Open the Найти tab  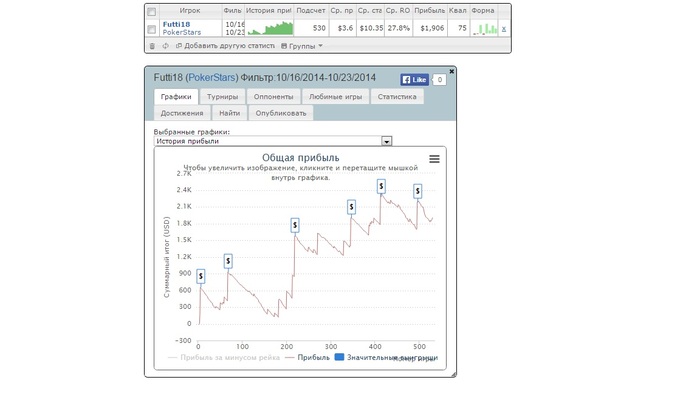pos(229,113)
